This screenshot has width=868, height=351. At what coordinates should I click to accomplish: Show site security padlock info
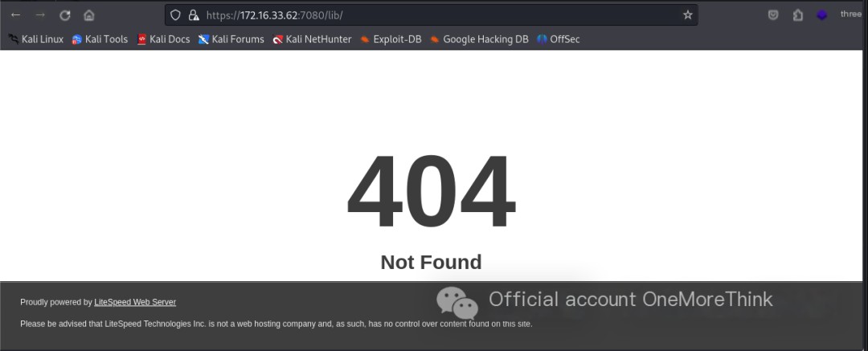194,15
